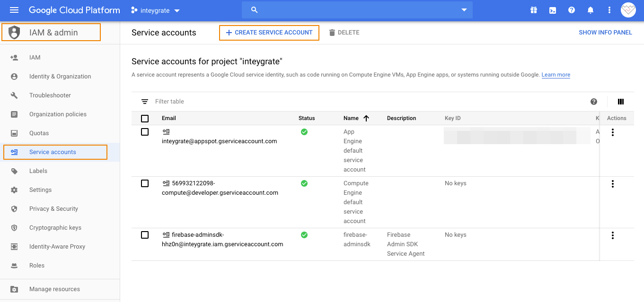Viewport: 644px width, 302px height.
Task: Click green status check for firebase-adminsdk
Action: click(x=304, y=235)
